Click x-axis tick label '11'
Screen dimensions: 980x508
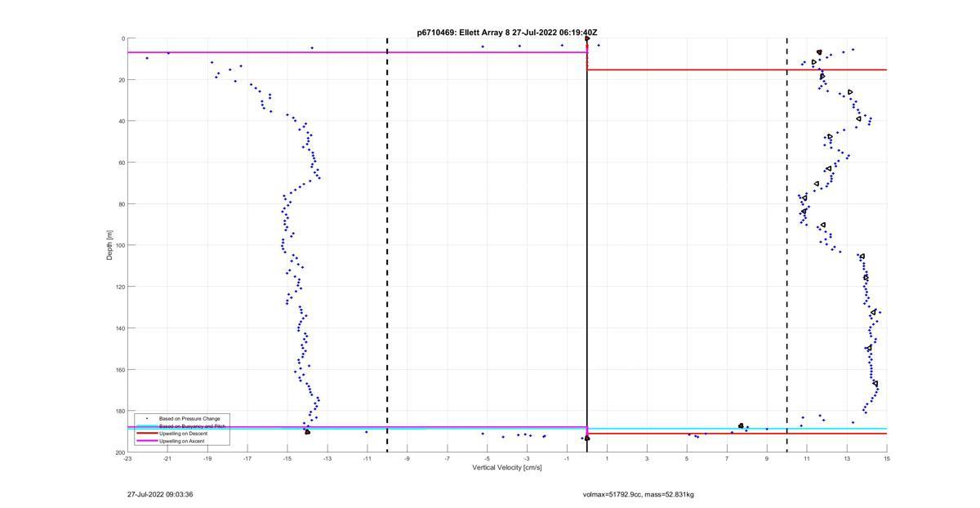(807, 458)
